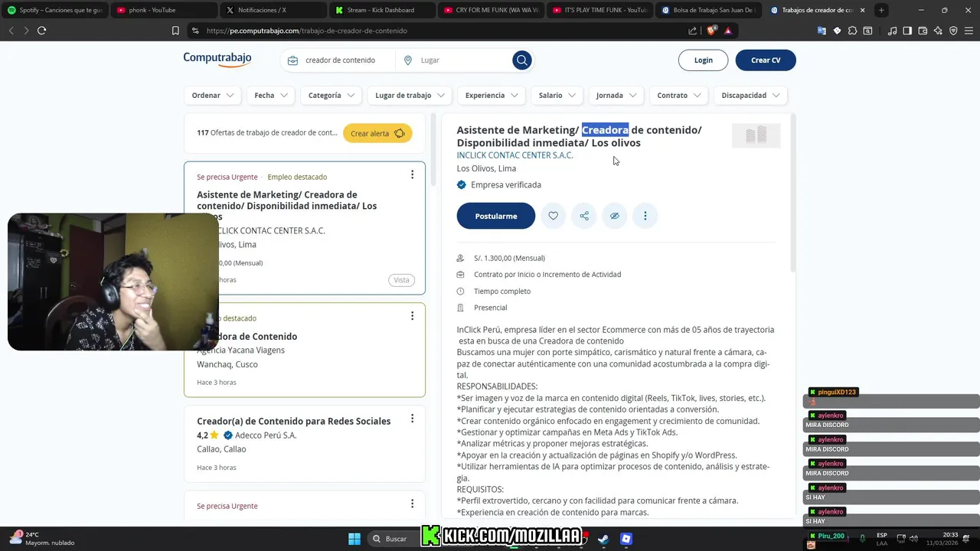980x551 pixels.
Task: Switch to the Stream - Kick Dashboard tab
Action: 381,10
